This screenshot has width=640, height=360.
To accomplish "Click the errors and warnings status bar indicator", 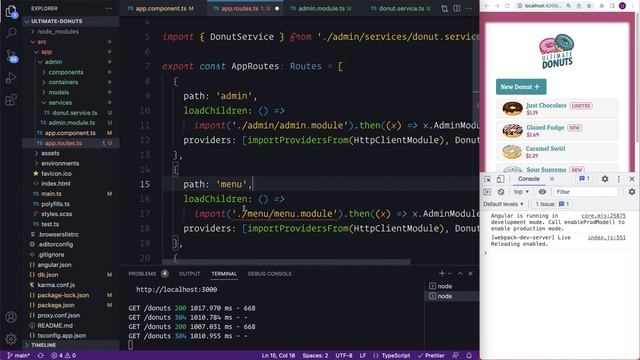I will 63,356.
